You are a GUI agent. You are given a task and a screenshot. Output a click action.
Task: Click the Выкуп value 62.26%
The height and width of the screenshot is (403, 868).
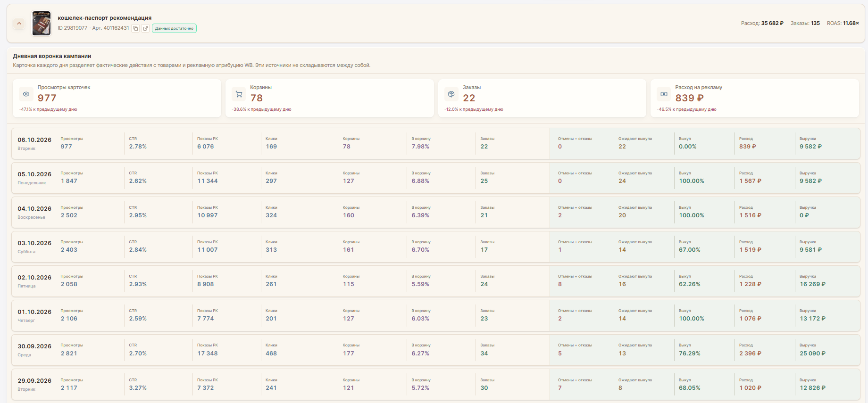690,284
